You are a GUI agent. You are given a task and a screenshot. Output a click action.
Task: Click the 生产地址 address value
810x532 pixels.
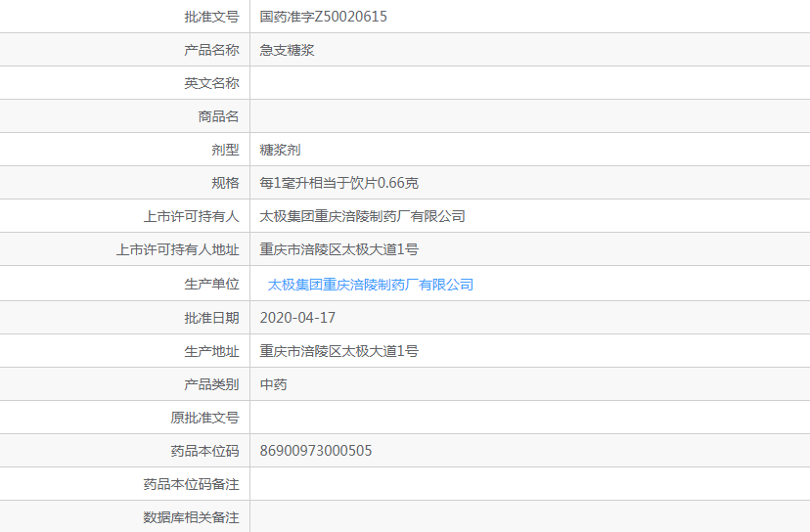click(338, 351)
